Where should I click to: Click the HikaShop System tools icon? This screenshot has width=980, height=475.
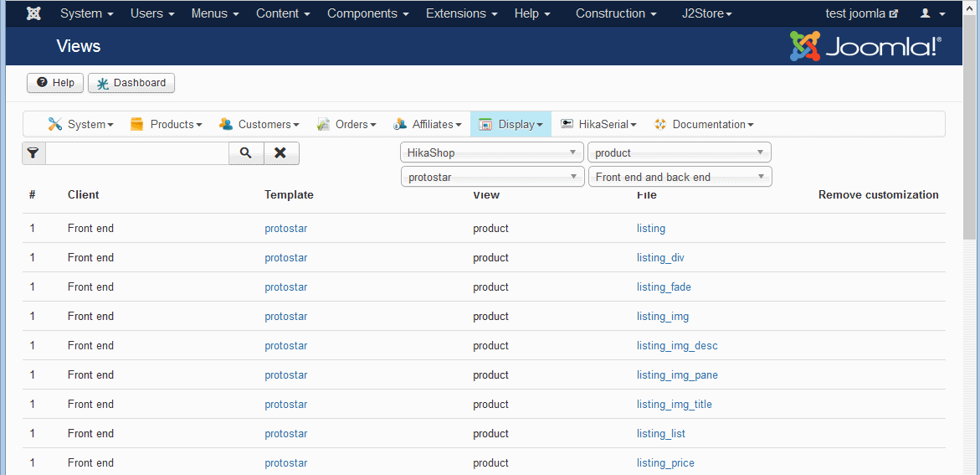[55, 124]
